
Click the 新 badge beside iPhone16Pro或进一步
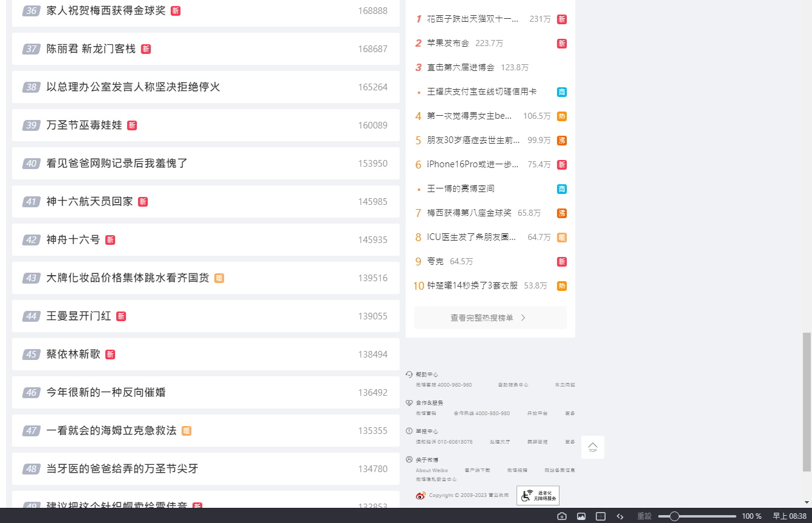coord(562,165)
